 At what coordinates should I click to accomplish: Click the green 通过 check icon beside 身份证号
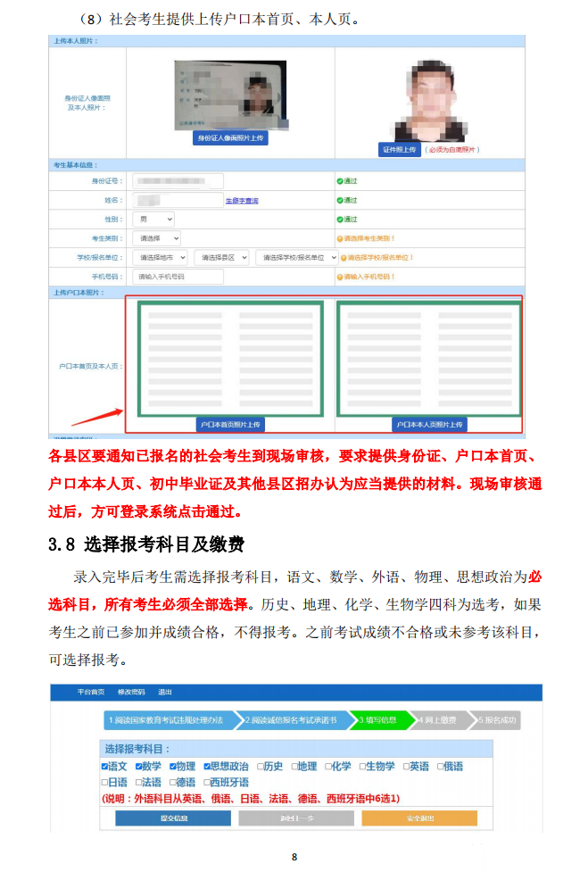[x=340, y=181]
